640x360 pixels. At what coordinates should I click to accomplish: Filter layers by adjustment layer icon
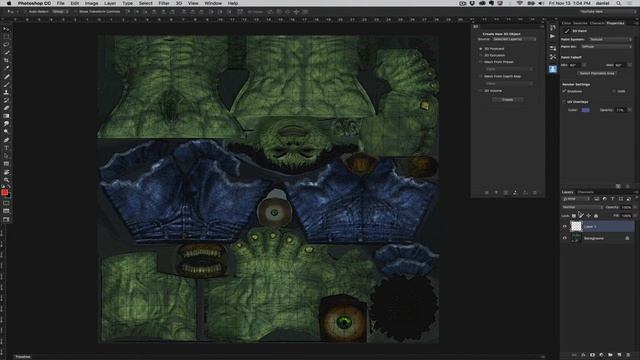(x=604, y=199)
